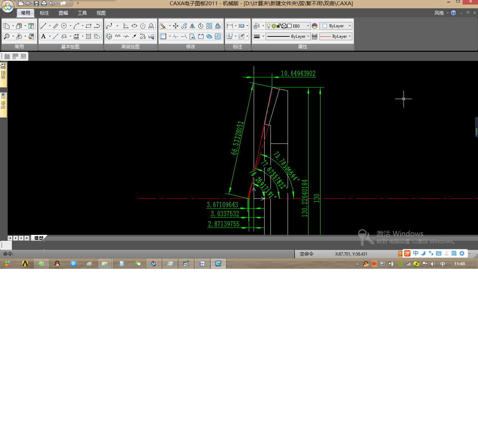
Task: Click the Zoom magnifier tool
Action: click(7, 36)
